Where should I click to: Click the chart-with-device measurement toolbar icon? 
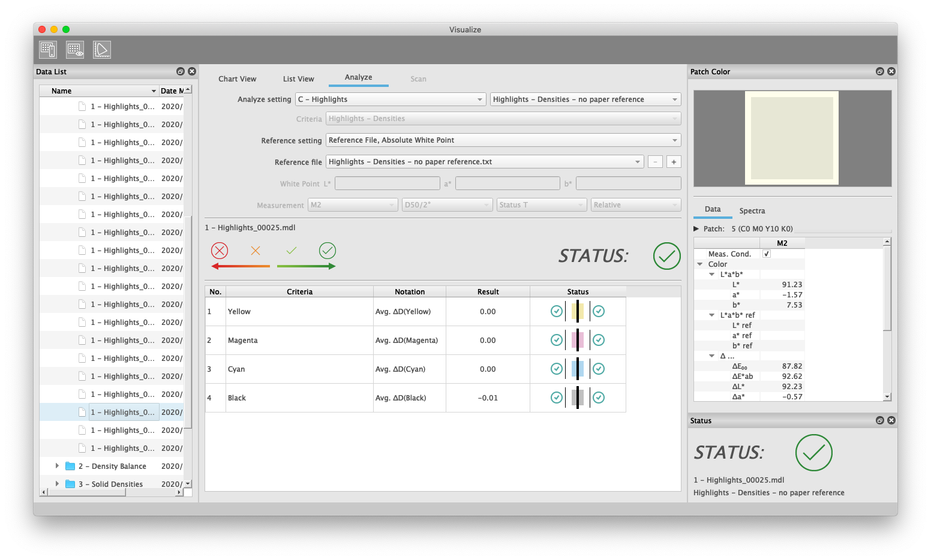(x=48, y=50)
